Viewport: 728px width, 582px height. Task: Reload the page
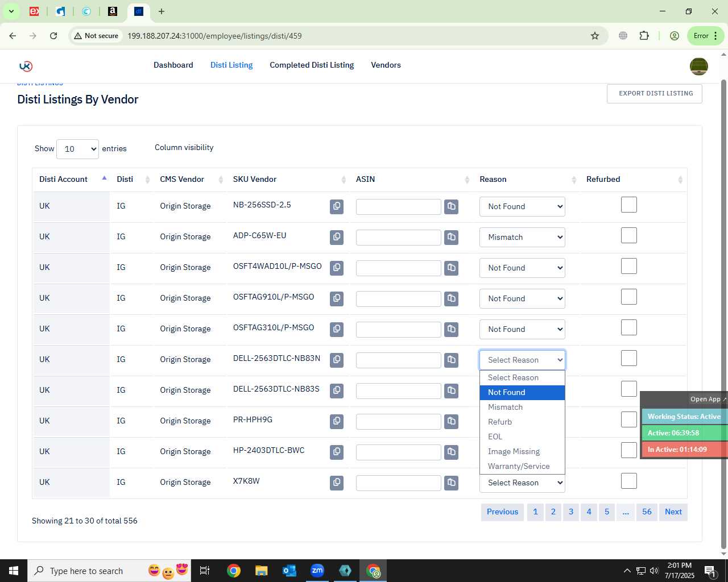[x=53, y=36]
